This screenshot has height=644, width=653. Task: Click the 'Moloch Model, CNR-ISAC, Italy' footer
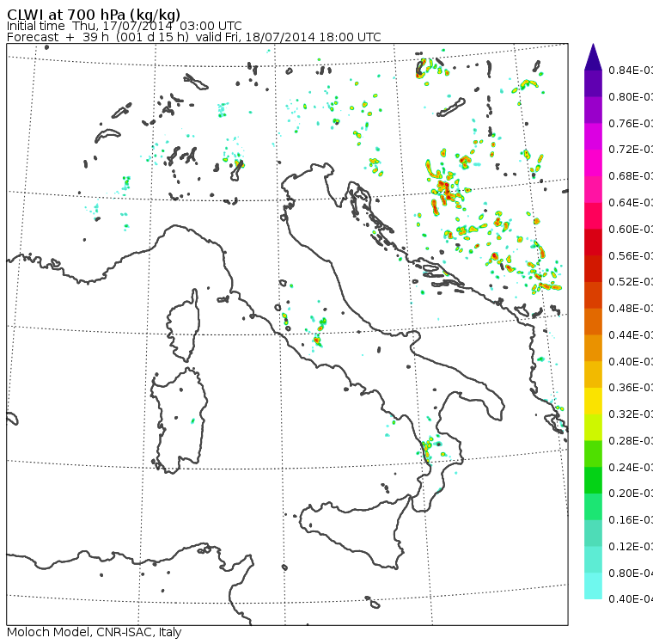tap(95, 632)
